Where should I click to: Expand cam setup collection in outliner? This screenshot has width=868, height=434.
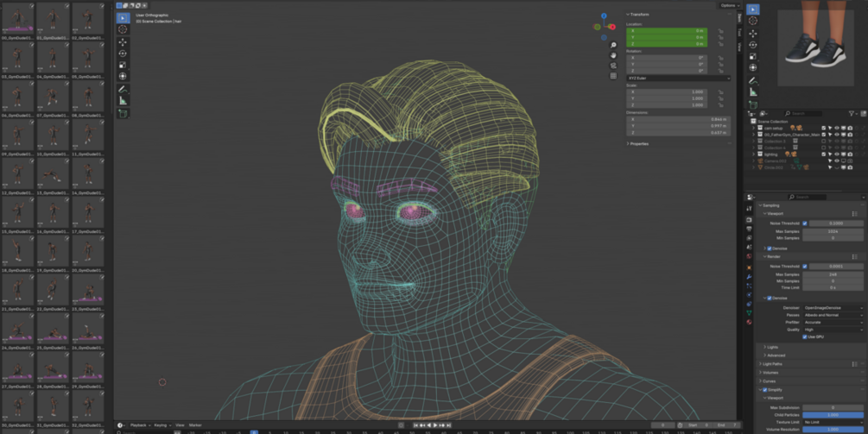[753, 129]
